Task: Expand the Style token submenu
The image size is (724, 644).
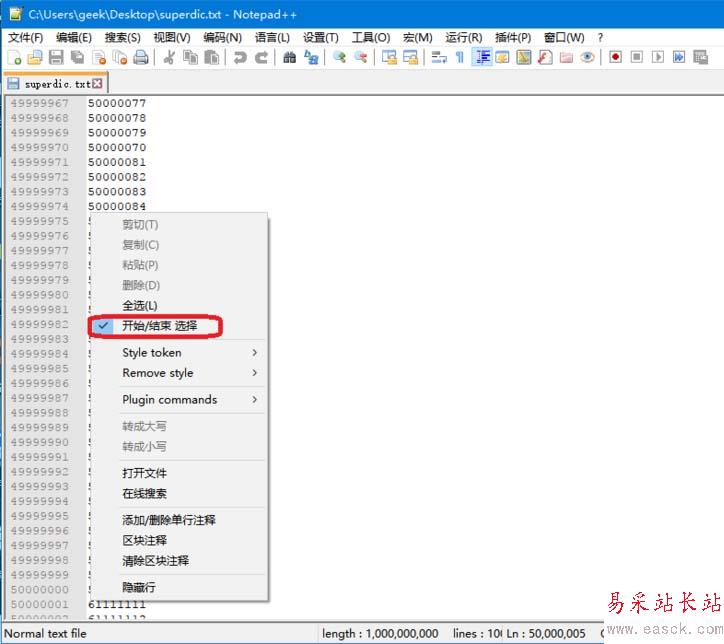Action: coord(177,353)
